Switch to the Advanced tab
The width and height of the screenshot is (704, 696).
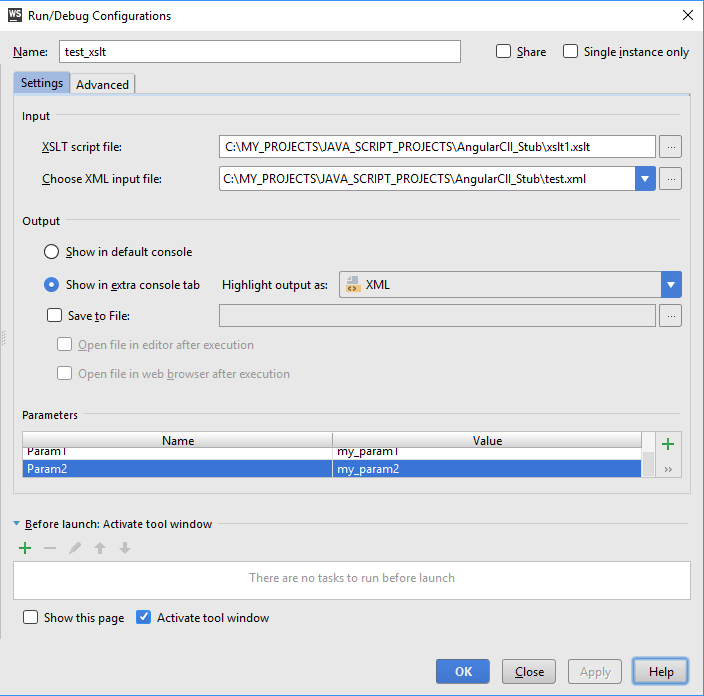(102, 85)
